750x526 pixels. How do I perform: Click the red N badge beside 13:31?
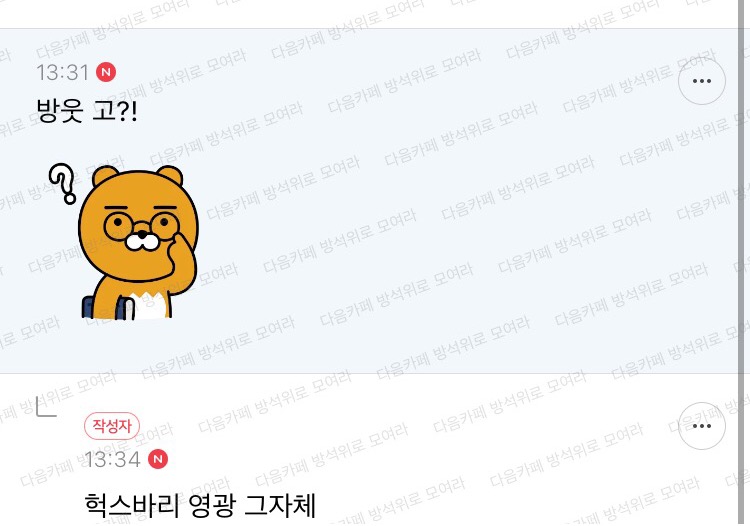coord(106,72)
